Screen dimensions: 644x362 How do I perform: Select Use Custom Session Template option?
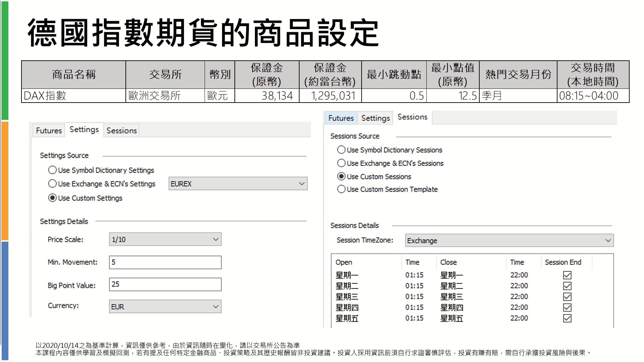341,189
